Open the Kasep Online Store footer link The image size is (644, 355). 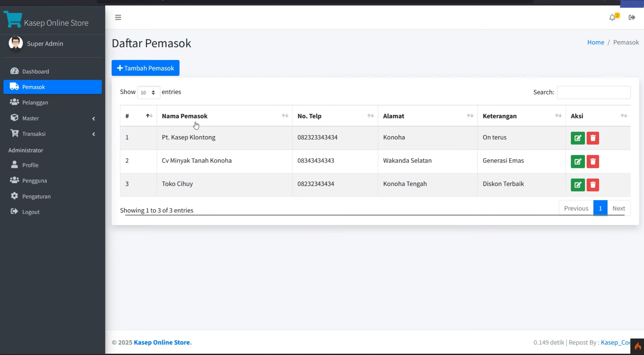(163, 342)
